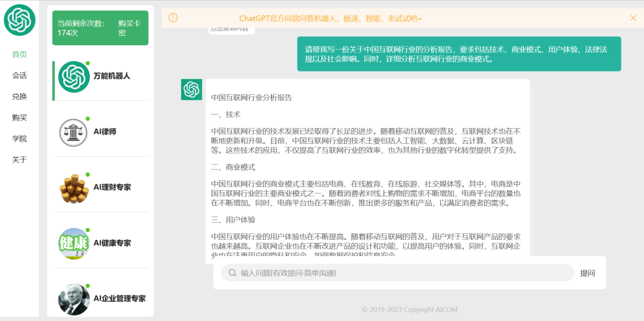Go to the 会话 page
The height and width of the screenshot is (321, 644).
[19, 76]
